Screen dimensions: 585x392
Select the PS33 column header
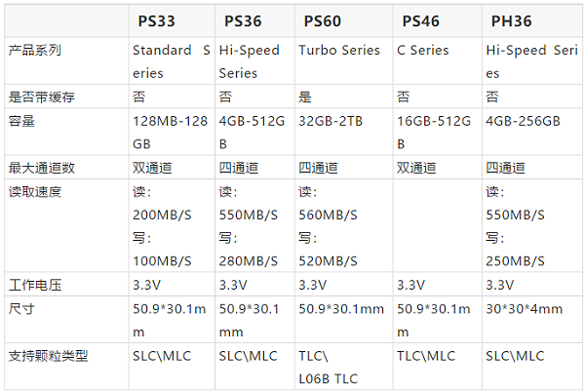point(156,21)
